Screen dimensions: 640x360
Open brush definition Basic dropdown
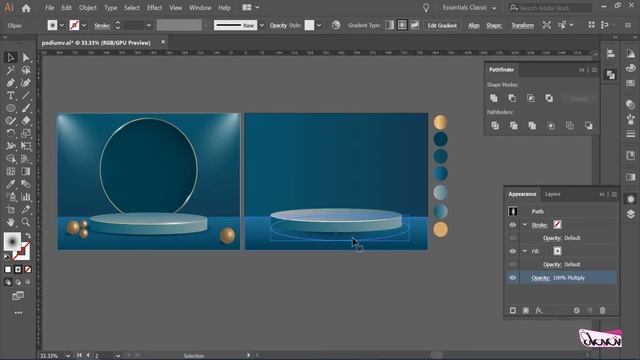(x=262, y=25)
